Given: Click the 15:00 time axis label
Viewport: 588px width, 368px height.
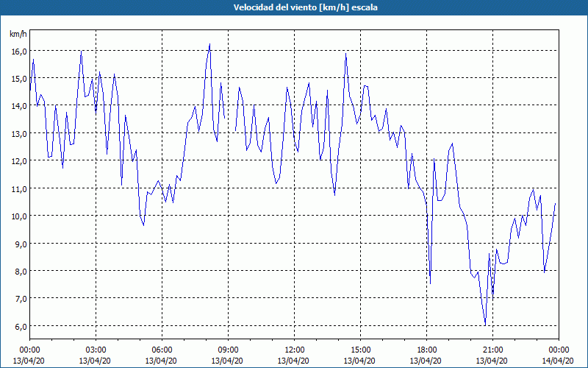Looking at the screenshot, I should click(361, 350).
